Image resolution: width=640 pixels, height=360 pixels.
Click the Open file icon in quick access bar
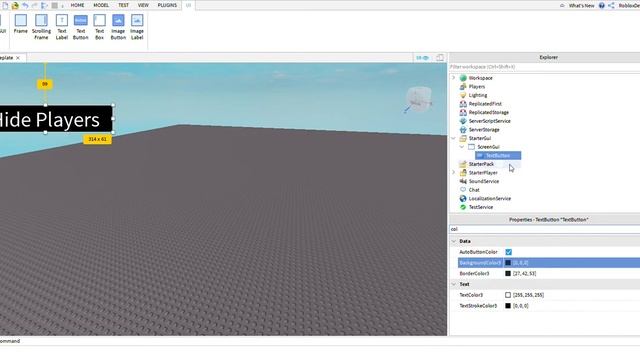click(x=15, y=5)
